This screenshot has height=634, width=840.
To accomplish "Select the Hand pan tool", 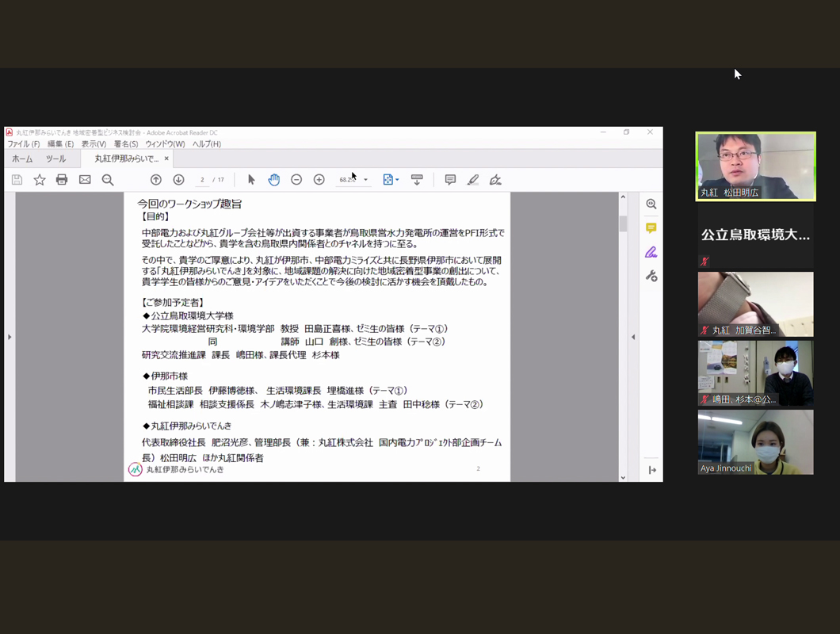I will (273, 180).
